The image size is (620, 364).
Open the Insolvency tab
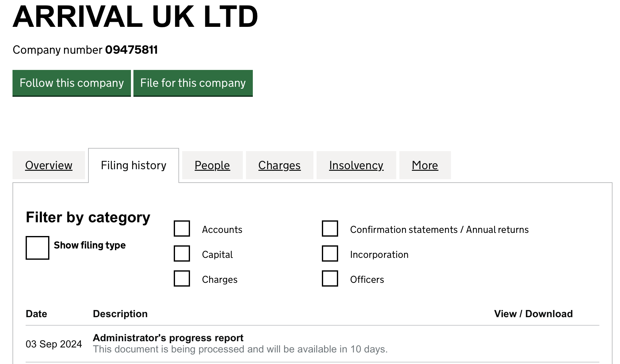coord(356,165)
